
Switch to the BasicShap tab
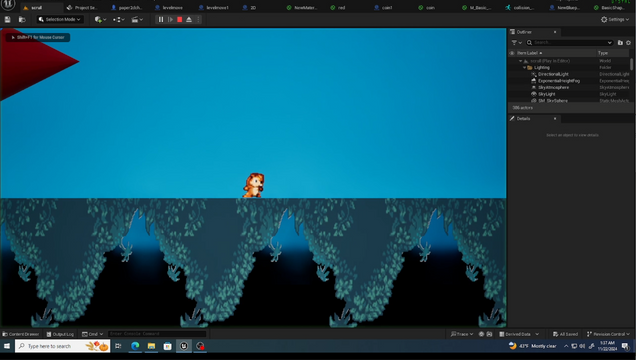608,8
